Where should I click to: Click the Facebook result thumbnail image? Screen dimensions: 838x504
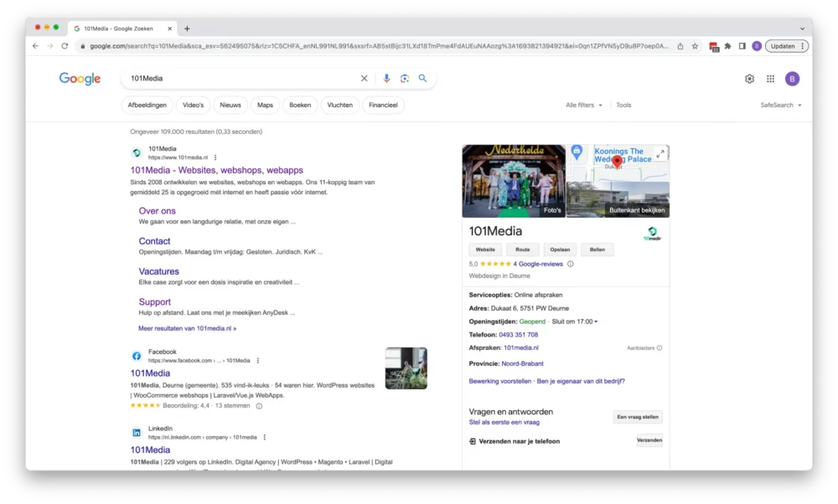[x=406, y=368]
